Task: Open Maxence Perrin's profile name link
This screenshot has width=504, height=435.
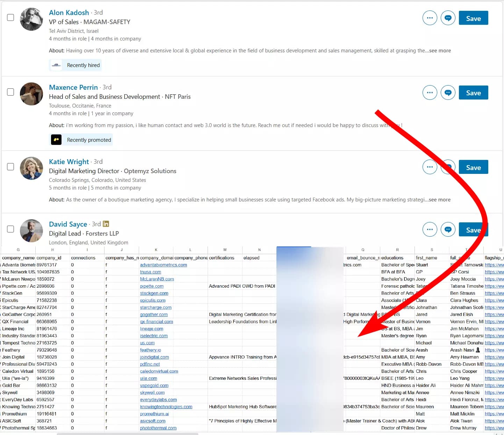Action: click(73, 87)
